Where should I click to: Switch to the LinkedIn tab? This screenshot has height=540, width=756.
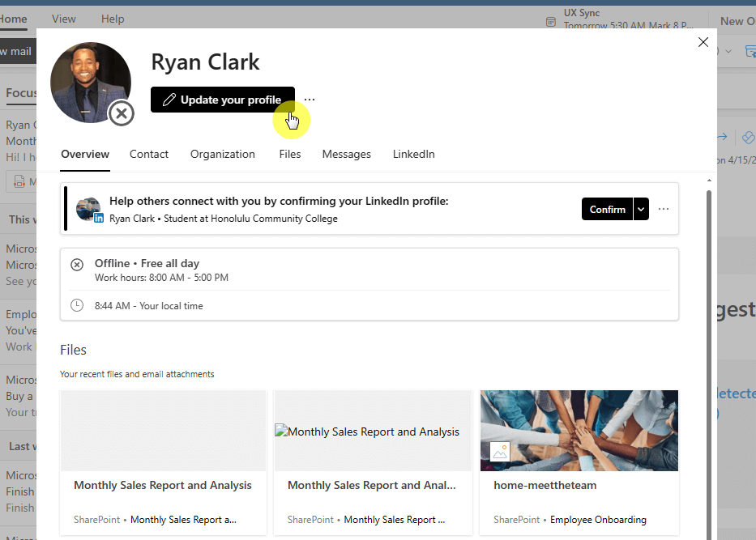pyautogui.click(x=414, y=154)
